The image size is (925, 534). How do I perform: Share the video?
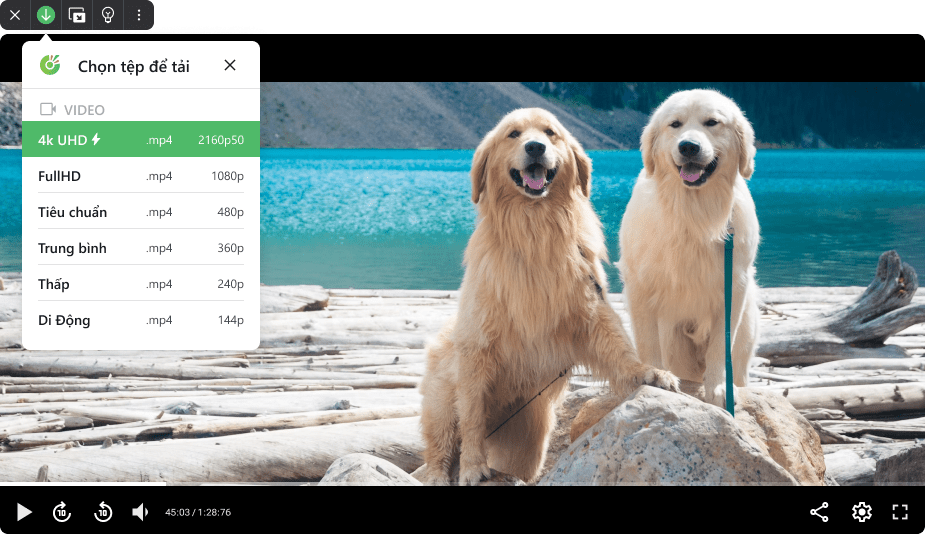tap(819, 512)
